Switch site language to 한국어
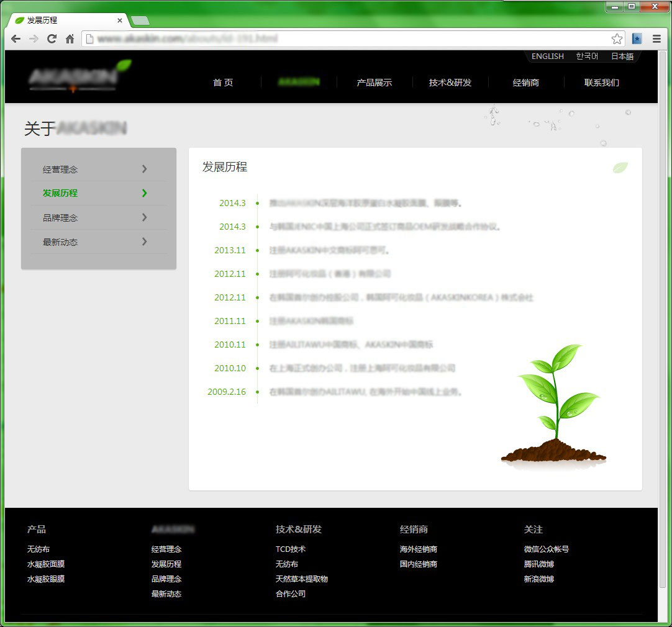 click(587, 56)
